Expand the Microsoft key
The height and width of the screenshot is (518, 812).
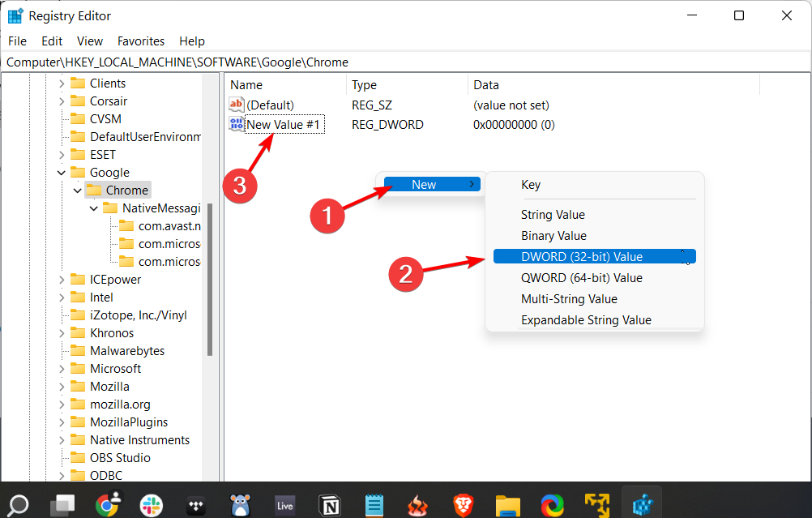click(x=62, y=369)
